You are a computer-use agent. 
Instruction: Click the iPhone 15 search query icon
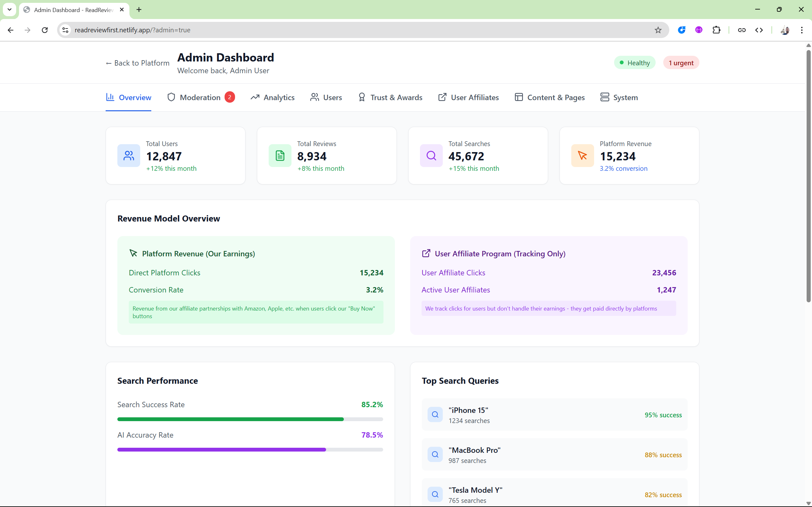[435, 414]
